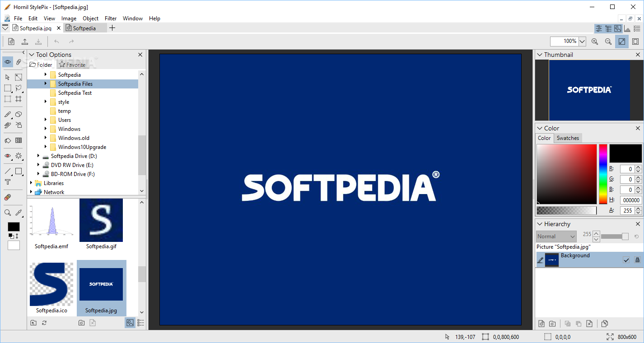
Task: Switch file browser to thumbnail view
Action: click(130, 323)
